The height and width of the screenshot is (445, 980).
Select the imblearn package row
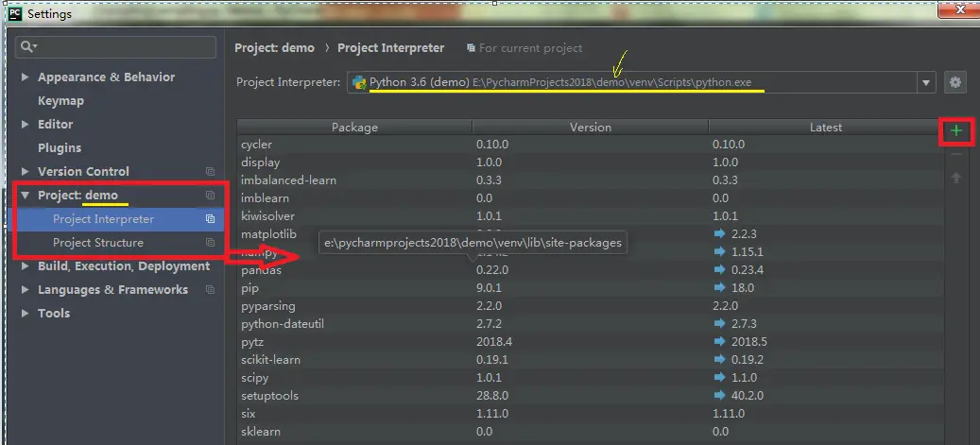pyautogui.click(x=590, y=198)
